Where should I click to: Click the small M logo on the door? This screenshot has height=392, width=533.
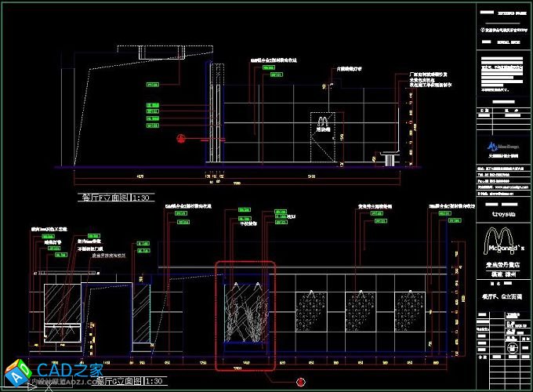[x=322, y=120]
